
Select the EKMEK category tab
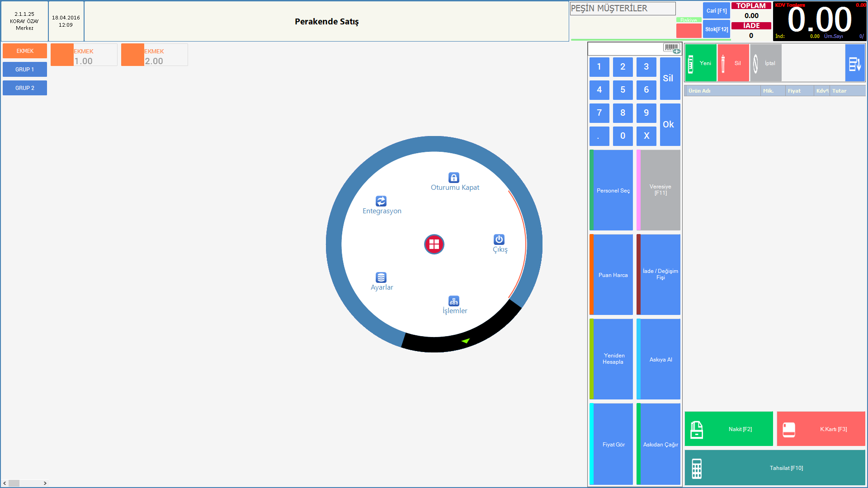[x=25, y=51]
